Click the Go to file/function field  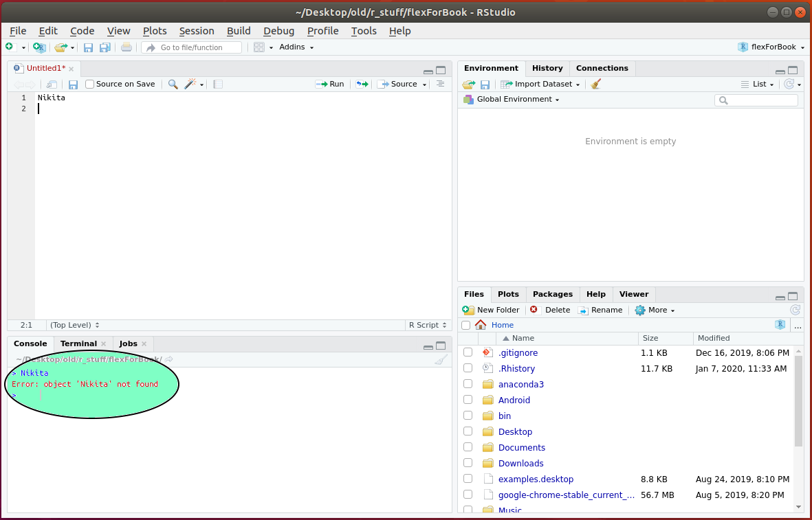pos(191,47)
